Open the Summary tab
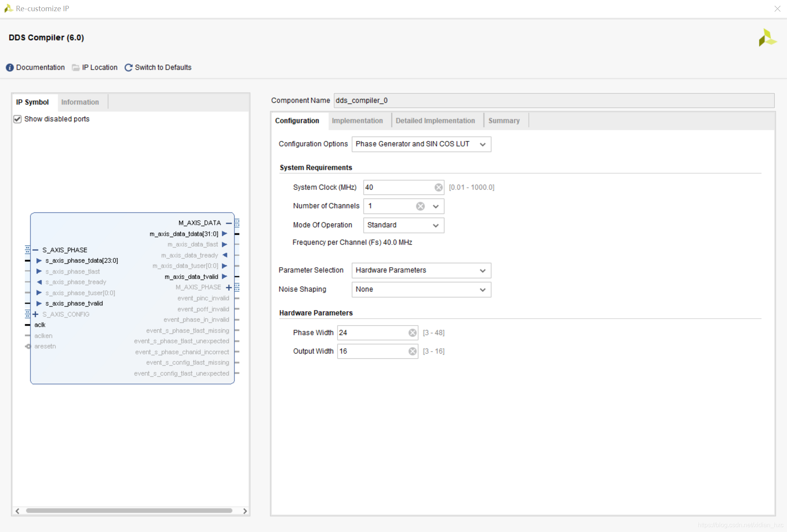Image resolution: width=787 pixels, height=532 pixels. [504, 120]
